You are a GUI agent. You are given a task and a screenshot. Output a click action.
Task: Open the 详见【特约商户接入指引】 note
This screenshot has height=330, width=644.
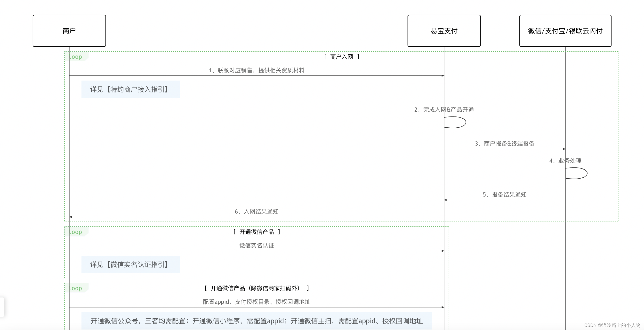130,89
